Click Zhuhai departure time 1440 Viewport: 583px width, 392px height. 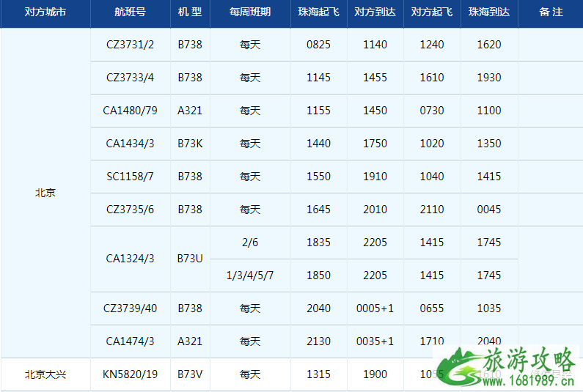tap(319, 144)
